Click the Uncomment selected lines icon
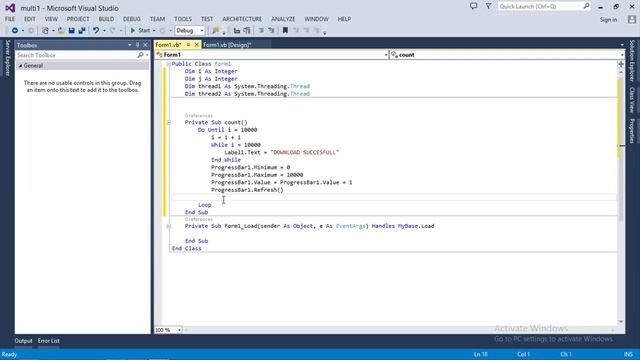This screenshot has height=360, width=640. 247,31
